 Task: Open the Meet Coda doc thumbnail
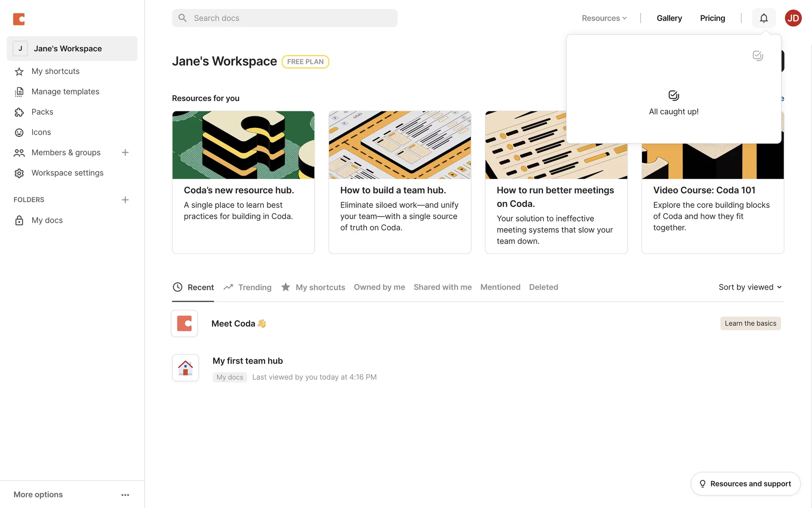pyautogui.click(x=184, y=323)
